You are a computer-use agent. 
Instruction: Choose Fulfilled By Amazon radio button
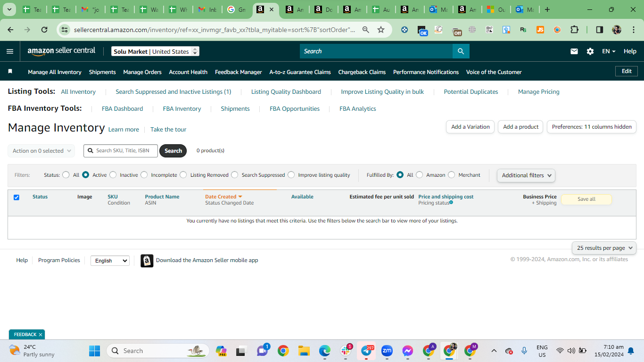420,175
